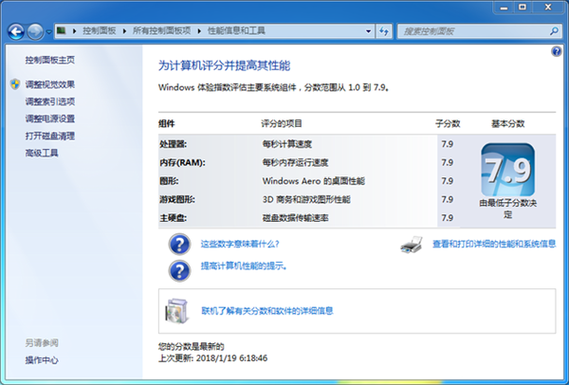The height and width of the screenshot is (385, 569).
Task: Open 操作中心 link in sidebar
Action: [41, 360]
